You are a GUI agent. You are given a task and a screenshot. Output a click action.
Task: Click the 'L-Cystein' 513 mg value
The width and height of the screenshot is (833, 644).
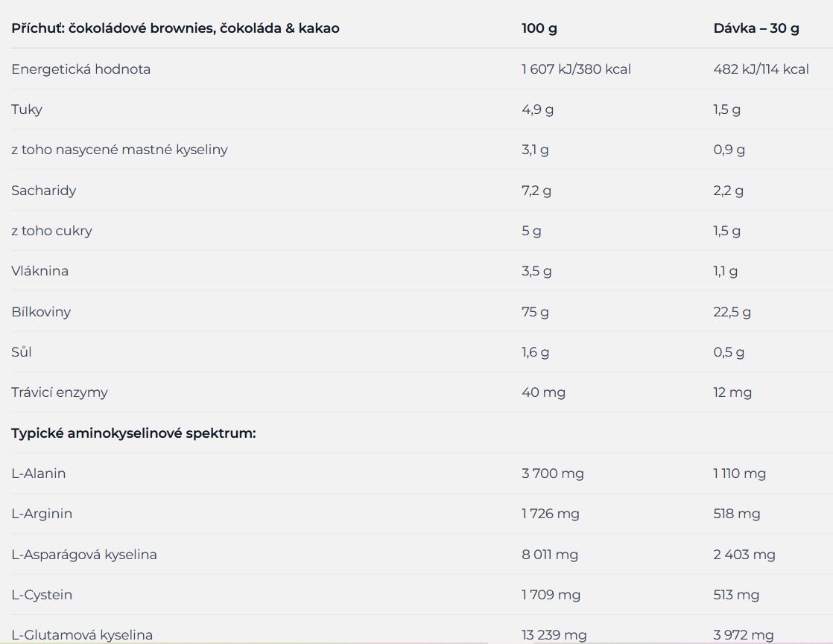pyautogui.click(x=736, y=595)
